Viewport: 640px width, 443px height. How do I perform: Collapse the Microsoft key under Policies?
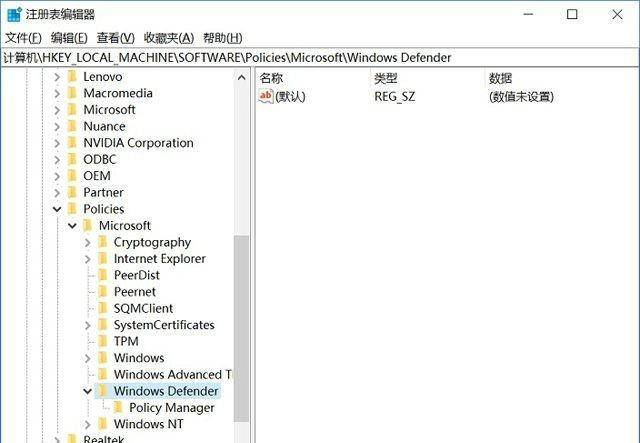[x=72, y=226]
